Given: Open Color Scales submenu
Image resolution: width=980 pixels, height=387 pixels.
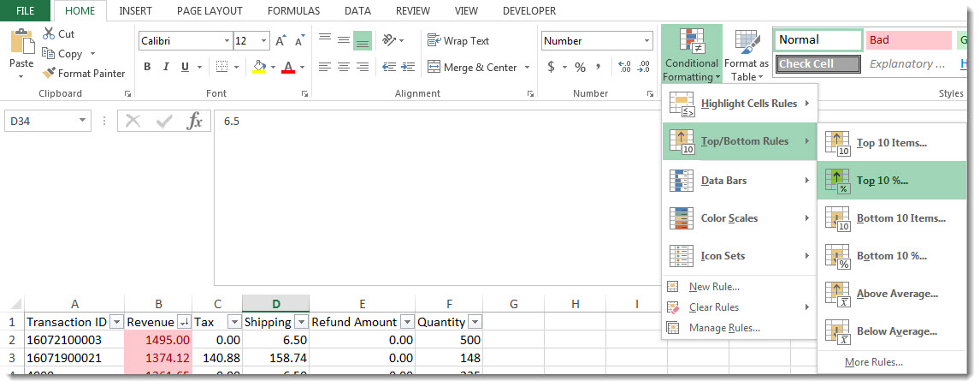Looking at the screenshot, I should point(740,218).
